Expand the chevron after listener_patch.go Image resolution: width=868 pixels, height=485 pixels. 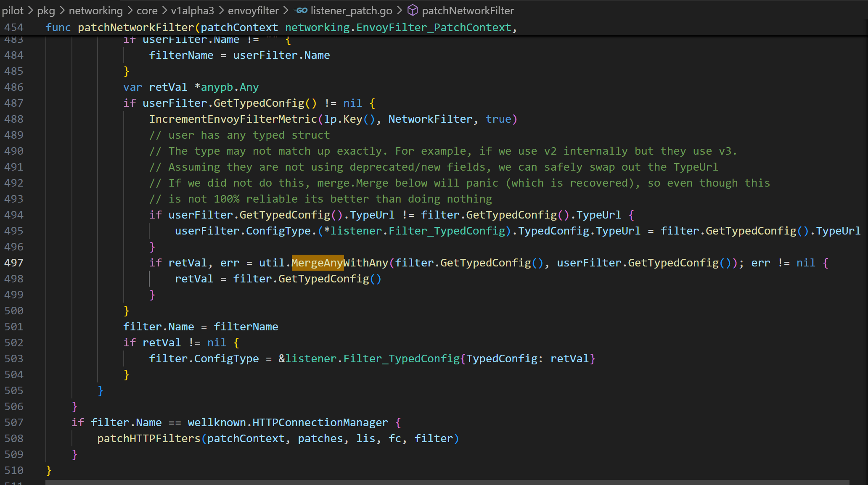pyautogui.click(x=400, y=11)
